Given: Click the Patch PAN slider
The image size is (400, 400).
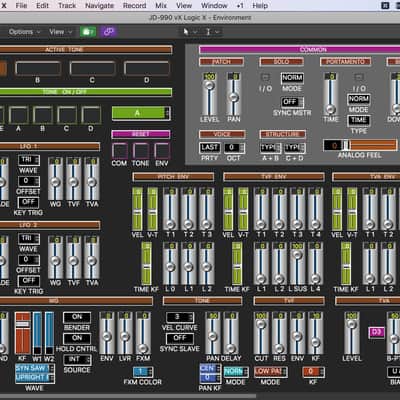Looking at the screenshot, I should tap(234, 94).
